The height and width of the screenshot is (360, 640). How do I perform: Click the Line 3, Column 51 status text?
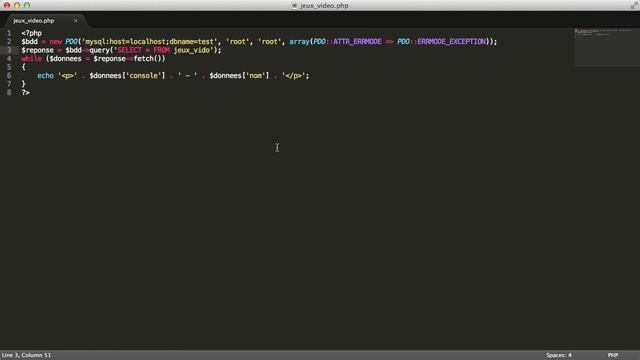(27, 355)
